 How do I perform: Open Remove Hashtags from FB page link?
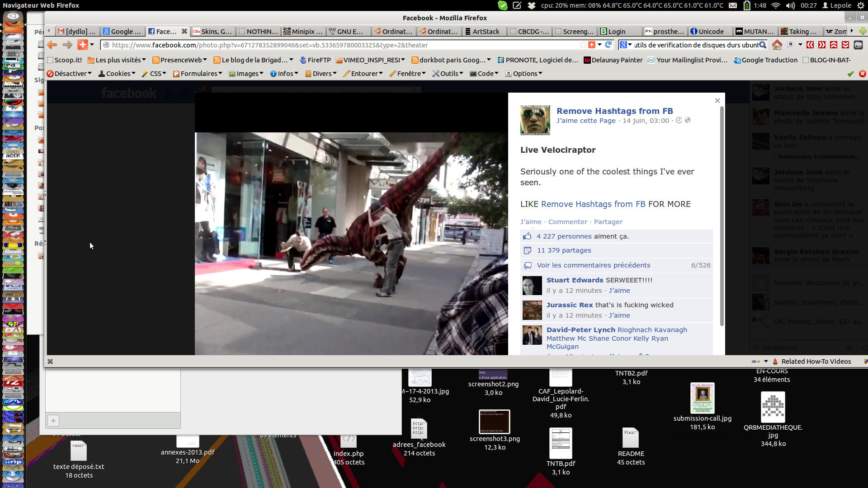pyautogui.click(x=614, y=111)
